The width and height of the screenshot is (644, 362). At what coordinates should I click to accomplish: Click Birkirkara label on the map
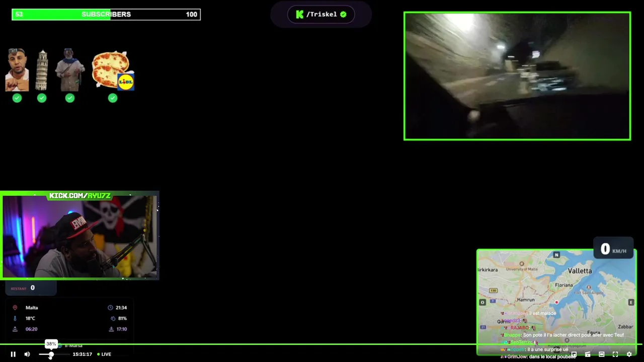click(x=488, y=270)
